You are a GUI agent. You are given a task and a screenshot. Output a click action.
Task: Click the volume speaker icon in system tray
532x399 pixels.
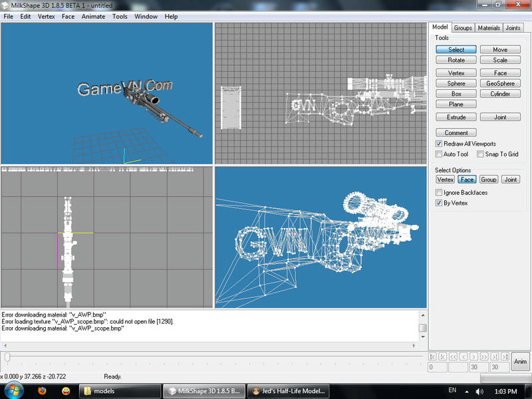click(479, 391)
